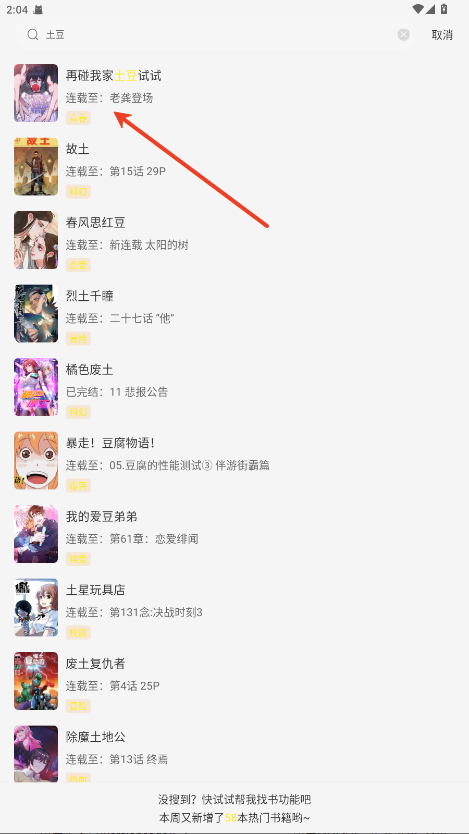Image resolution: width=469 pixels, height=834 pixels.
Task: Tap the 取消 cancel button
Action: pyautogui.click(x=442, y=35)
